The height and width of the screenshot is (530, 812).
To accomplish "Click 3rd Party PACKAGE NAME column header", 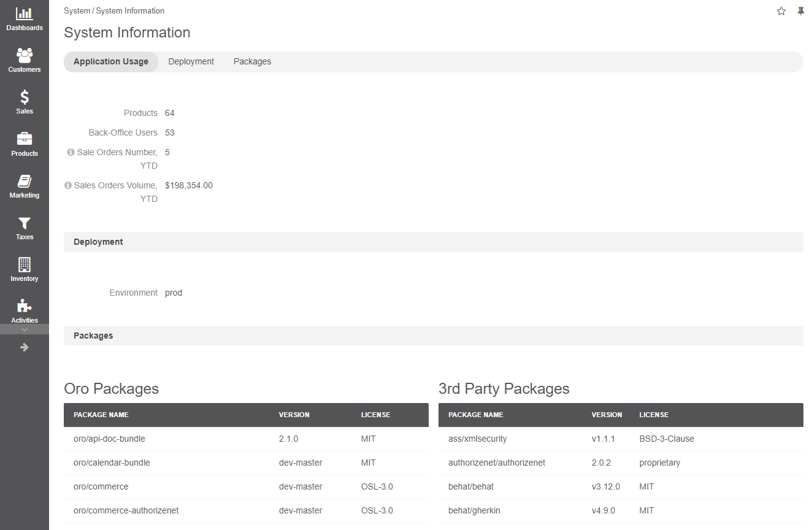I will pyautogui.click(x=476, y=415).
